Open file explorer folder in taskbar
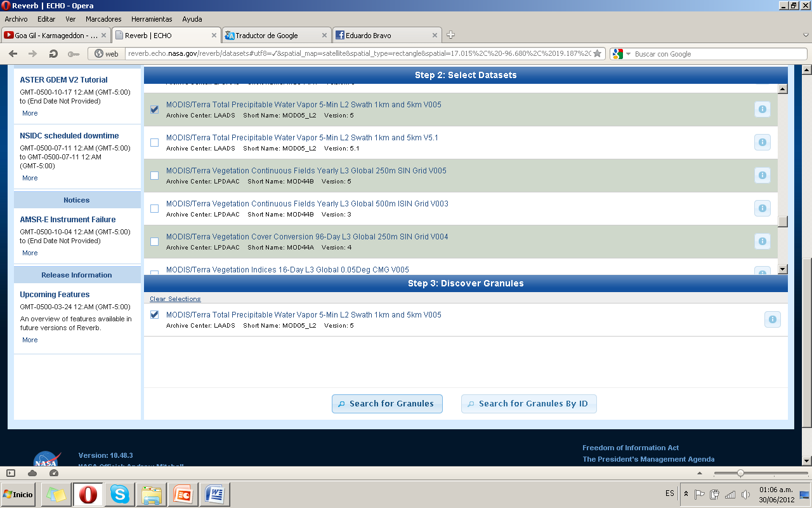The image size is (812, 508). click(151, 494)
